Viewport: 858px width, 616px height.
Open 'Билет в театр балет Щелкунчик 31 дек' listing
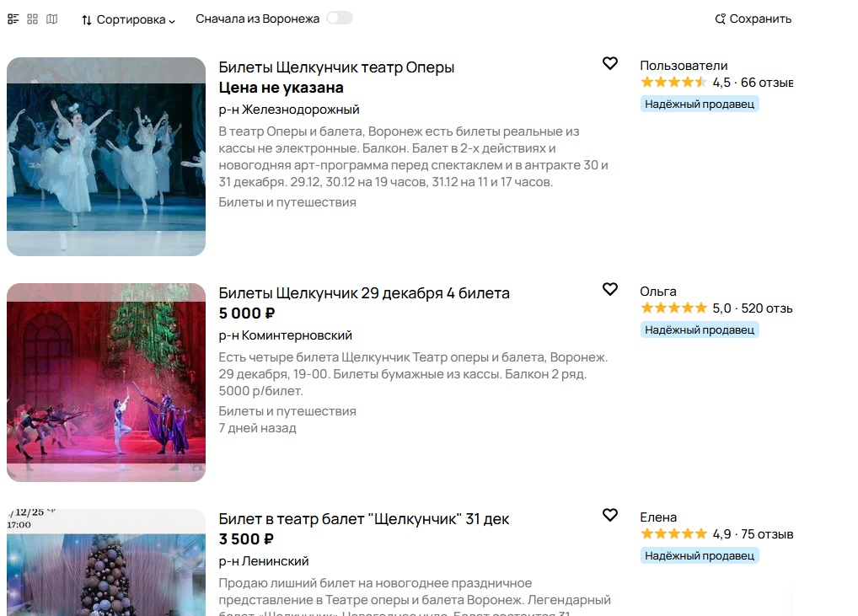(364, 519)
